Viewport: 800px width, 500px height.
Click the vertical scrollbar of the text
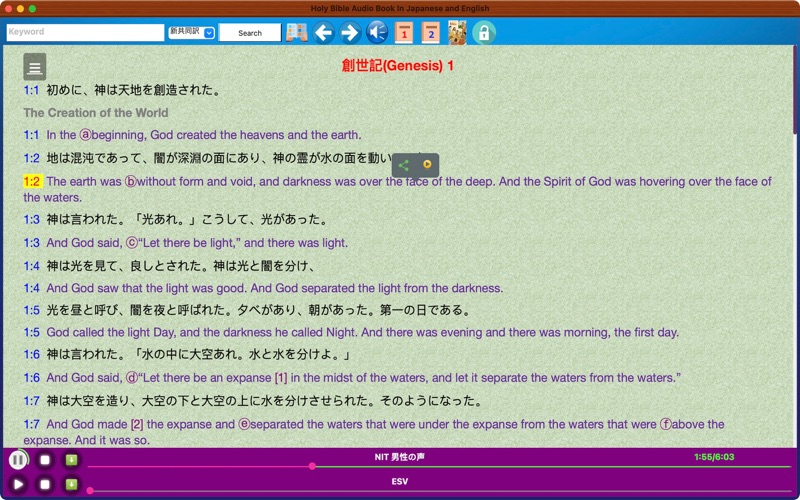[x=795, y=89]
